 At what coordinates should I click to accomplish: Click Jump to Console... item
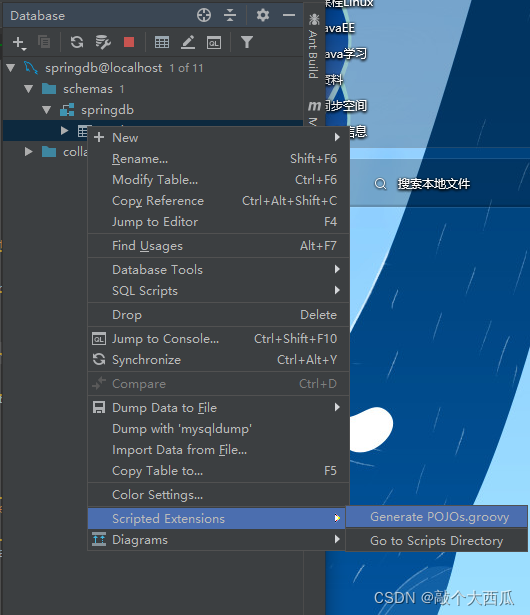point(218,339)
